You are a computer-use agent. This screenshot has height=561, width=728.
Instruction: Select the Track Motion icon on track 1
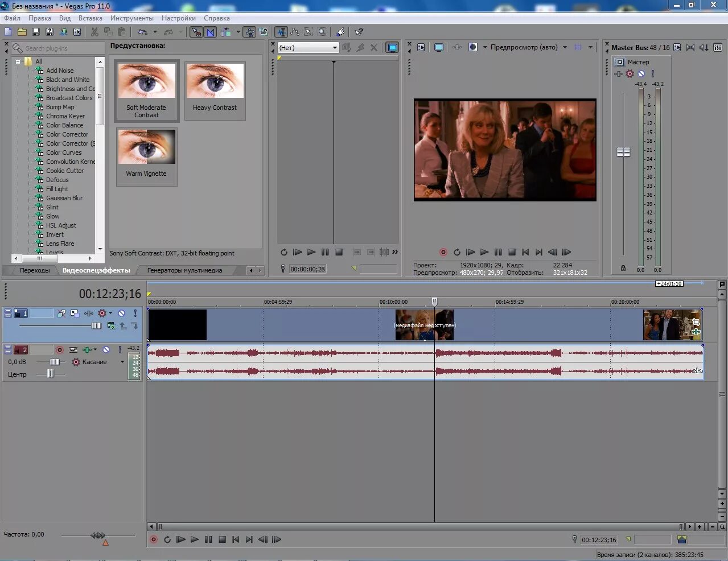[x=74, y=313]
